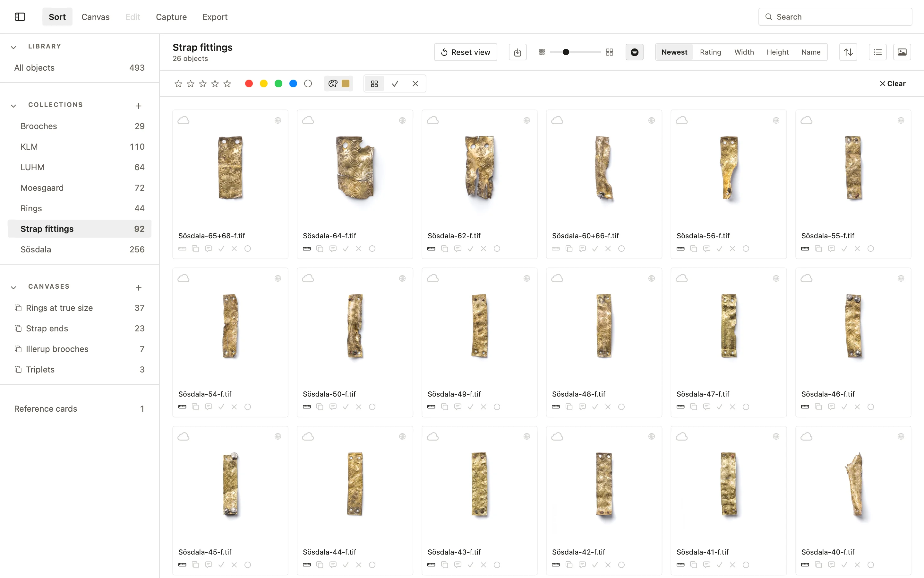Click cloud icon on Sösdala-49-f.tif card
This screenshot has width=924, height=578.
point(432,278)
